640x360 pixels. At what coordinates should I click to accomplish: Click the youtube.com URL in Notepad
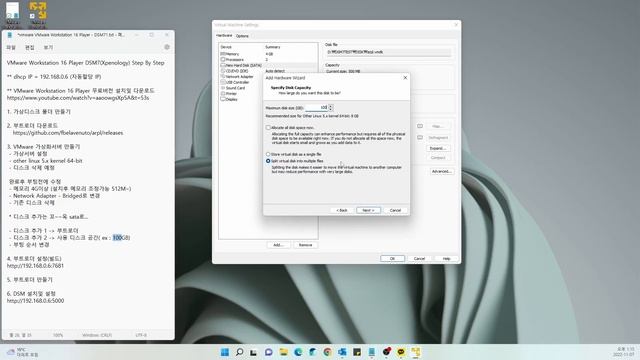78,98
